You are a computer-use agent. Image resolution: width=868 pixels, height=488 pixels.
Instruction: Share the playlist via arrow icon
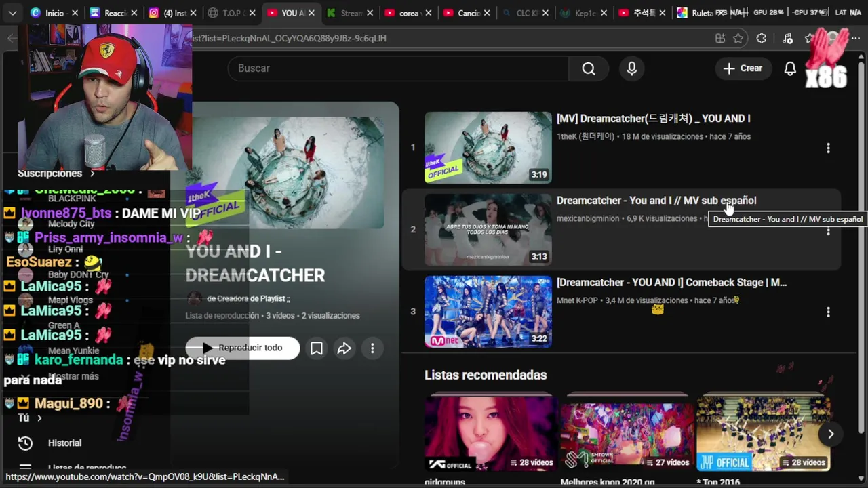coord(344,348)
